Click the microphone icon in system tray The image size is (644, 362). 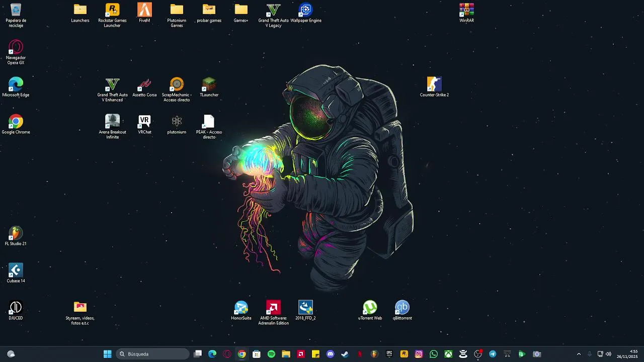point(590,354)
